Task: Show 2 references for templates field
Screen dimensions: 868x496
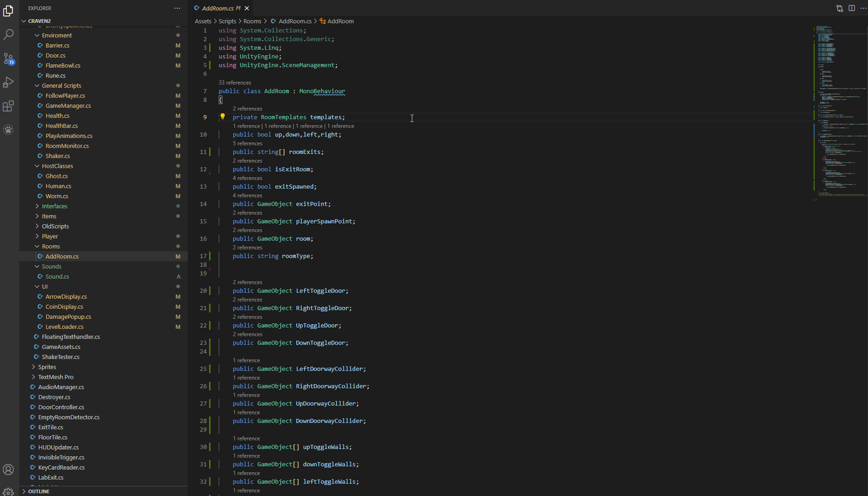Action: 247,109
